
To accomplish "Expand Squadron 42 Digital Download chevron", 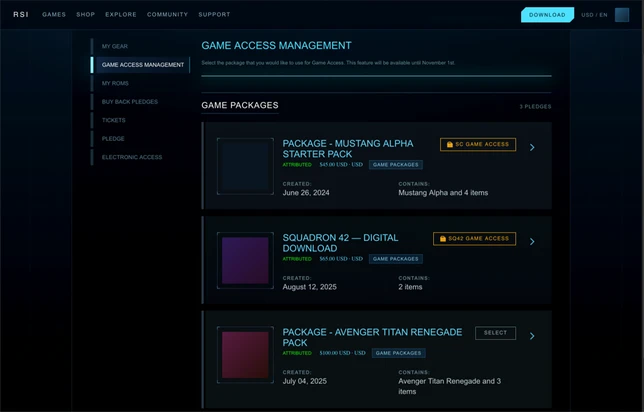I will [x=532, y=242].
